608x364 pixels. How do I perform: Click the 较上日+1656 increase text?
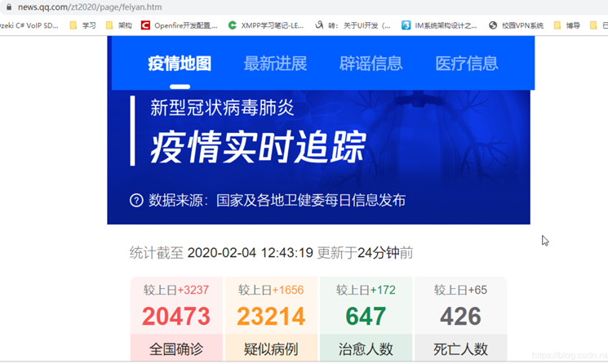click(x=271, y=290)
